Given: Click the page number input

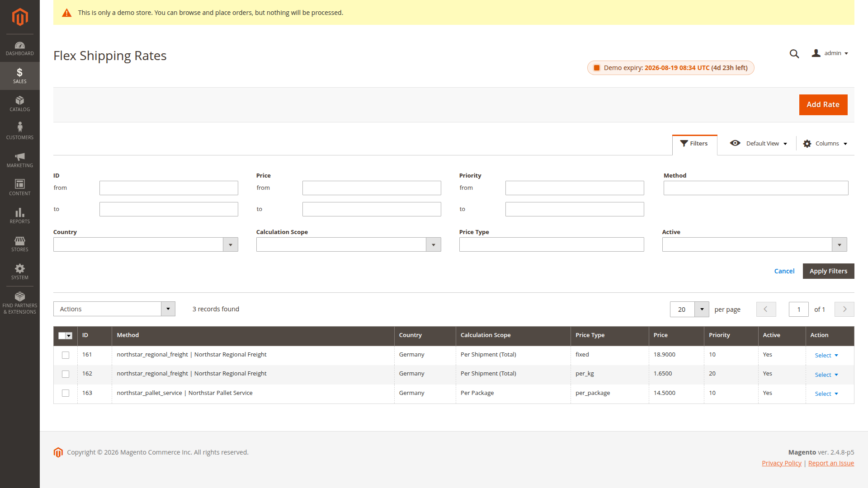Looking at the screenshot, I should [798, 309].
